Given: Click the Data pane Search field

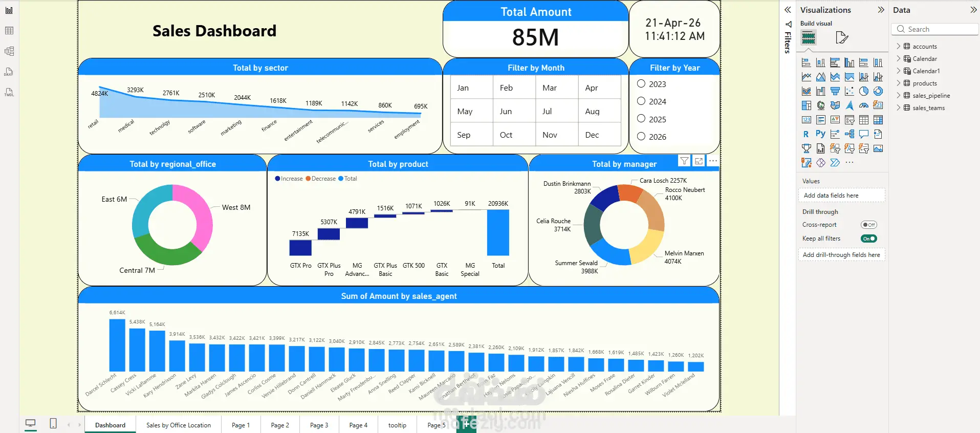Looking at the screenshot, I should tap(934, 29).
